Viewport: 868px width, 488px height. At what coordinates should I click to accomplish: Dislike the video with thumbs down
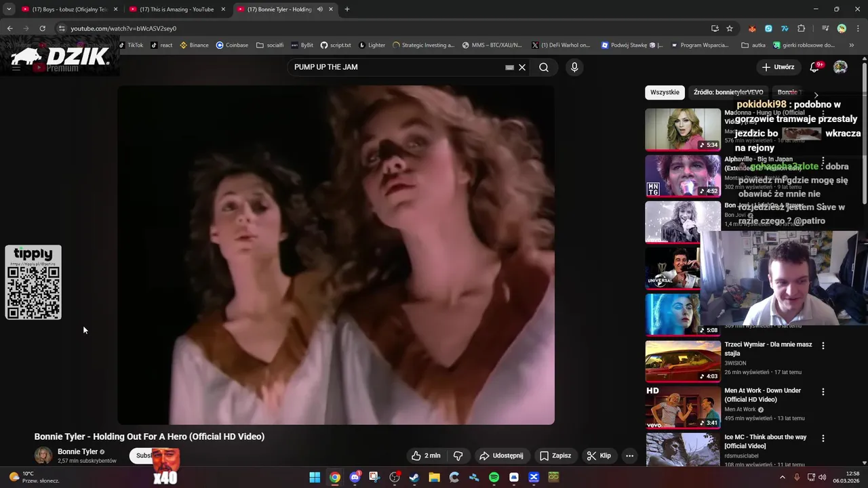coord(458,455)
